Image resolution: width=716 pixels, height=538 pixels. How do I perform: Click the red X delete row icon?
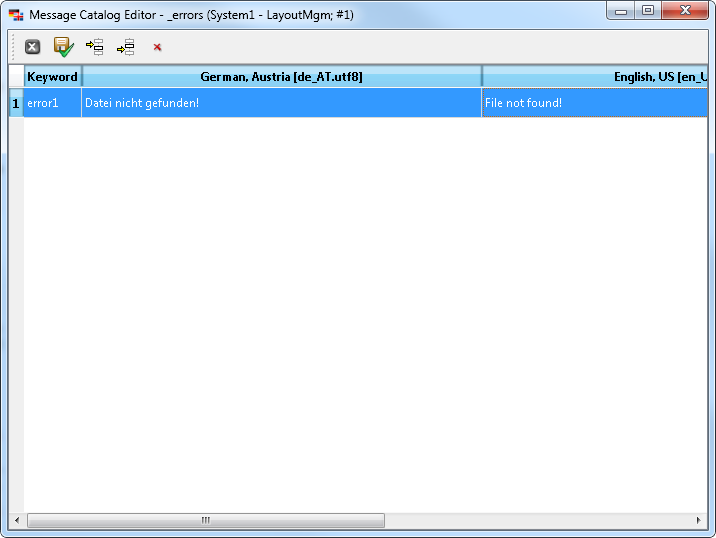[x=157, y=47]
